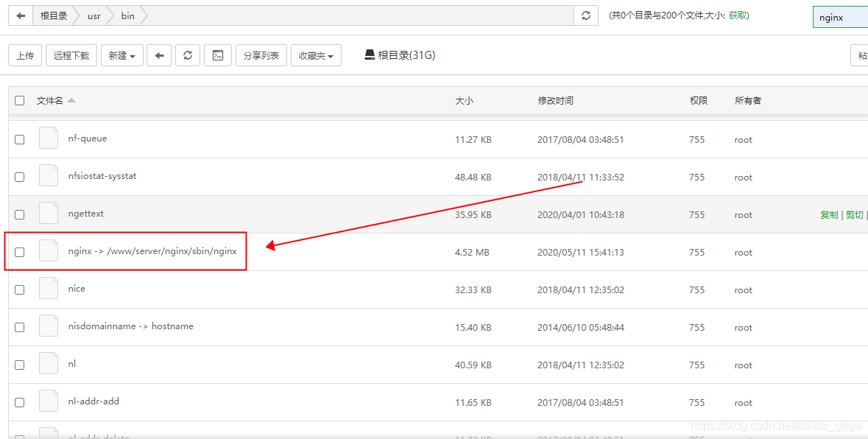Open the terminal icon button

click(x=218, y=55)
